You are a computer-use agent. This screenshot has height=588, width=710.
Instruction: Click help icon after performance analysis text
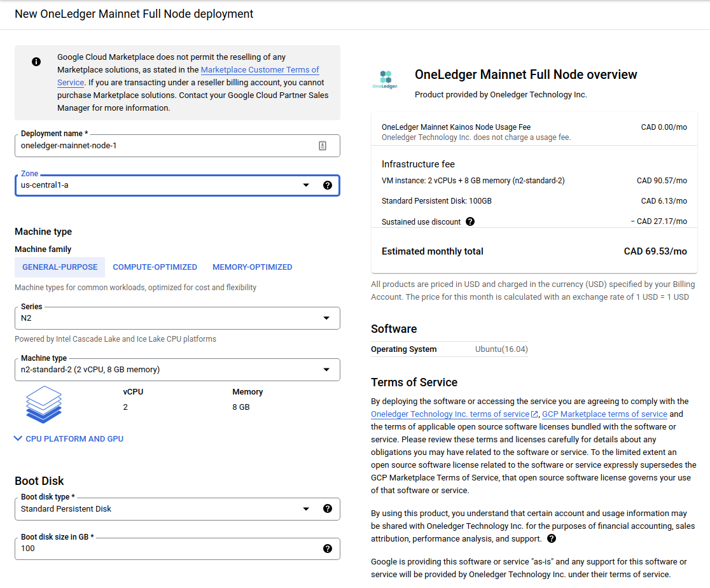click(552, 538)
